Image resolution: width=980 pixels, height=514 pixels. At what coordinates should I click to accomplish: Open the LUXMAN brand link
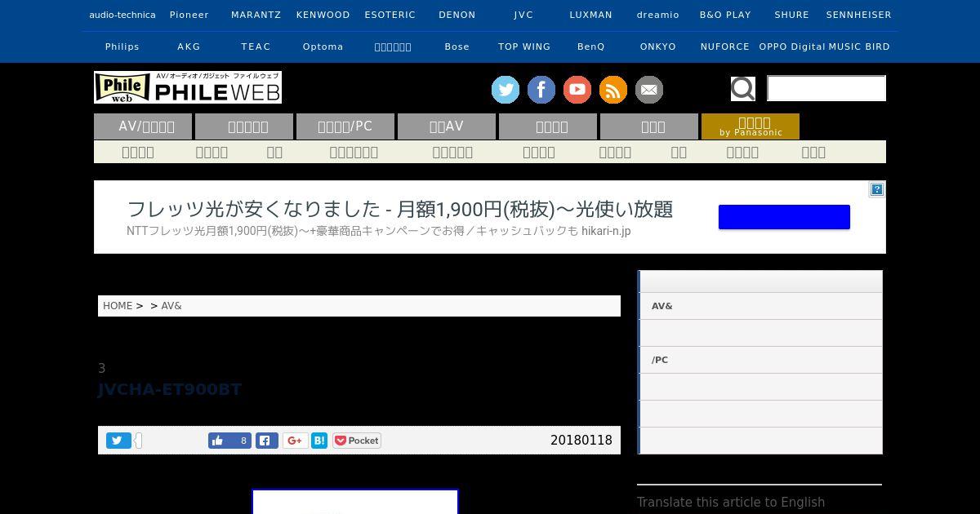coord(591,15)
